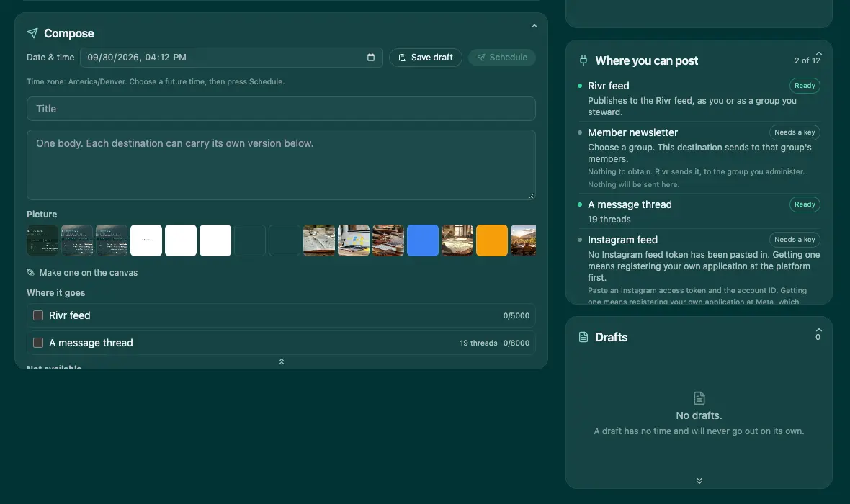The image size is (850, 504).
Task: Tick the A message thread checkbox
Action: (38, 343)
